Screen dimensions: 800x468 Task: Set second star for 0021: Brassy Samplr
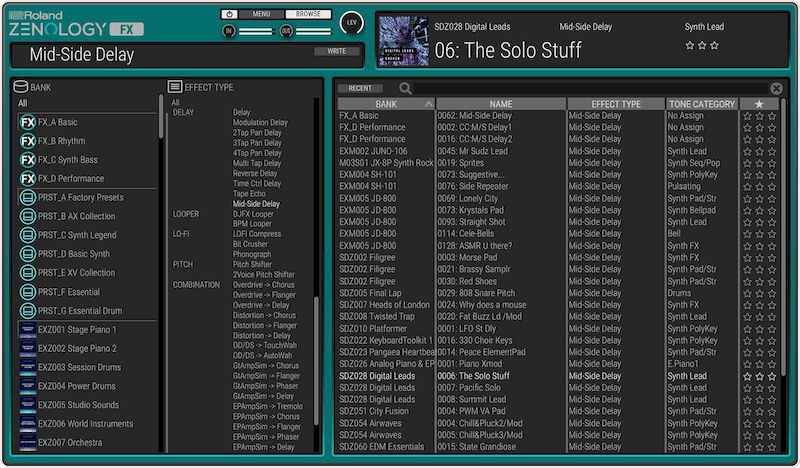coord(760,269)
